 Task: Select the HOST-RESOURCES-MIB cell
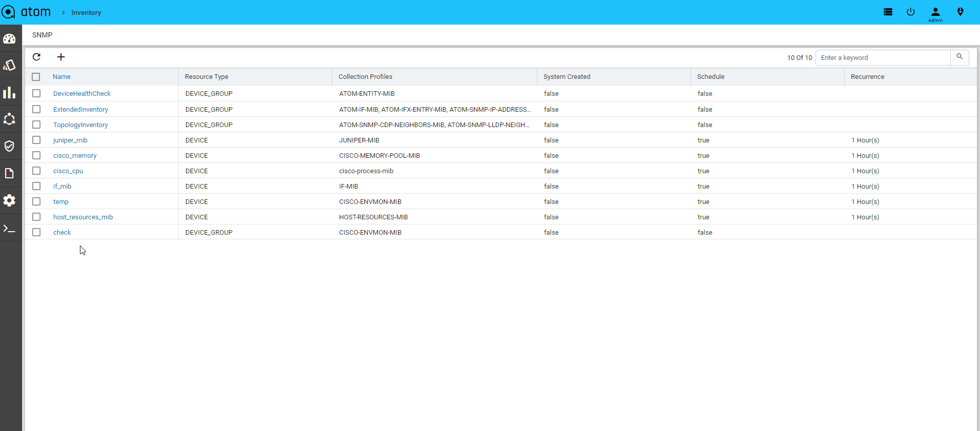click(x=373, y=217)
